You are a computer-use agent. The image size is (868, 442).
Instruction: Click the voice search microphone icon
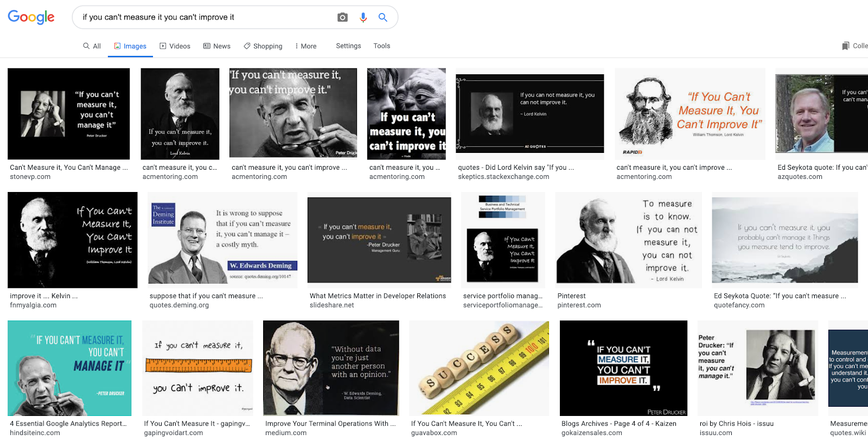363,17
